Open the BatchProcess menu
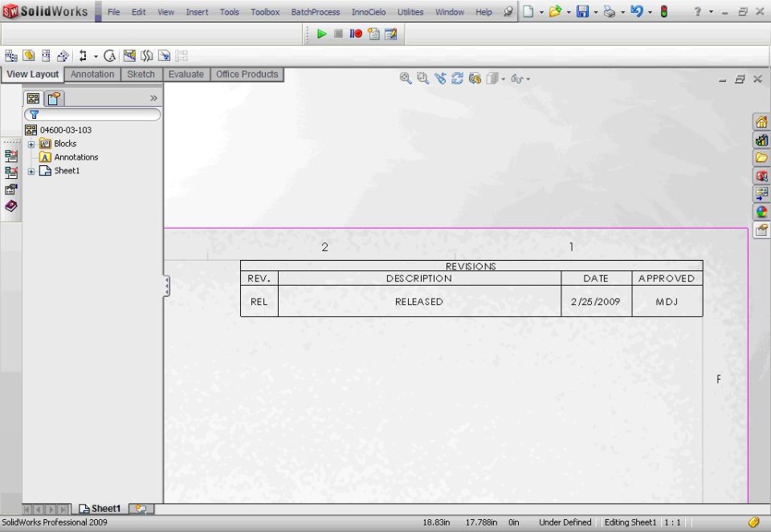Screen dimensions: 771x532 [315, 12]
